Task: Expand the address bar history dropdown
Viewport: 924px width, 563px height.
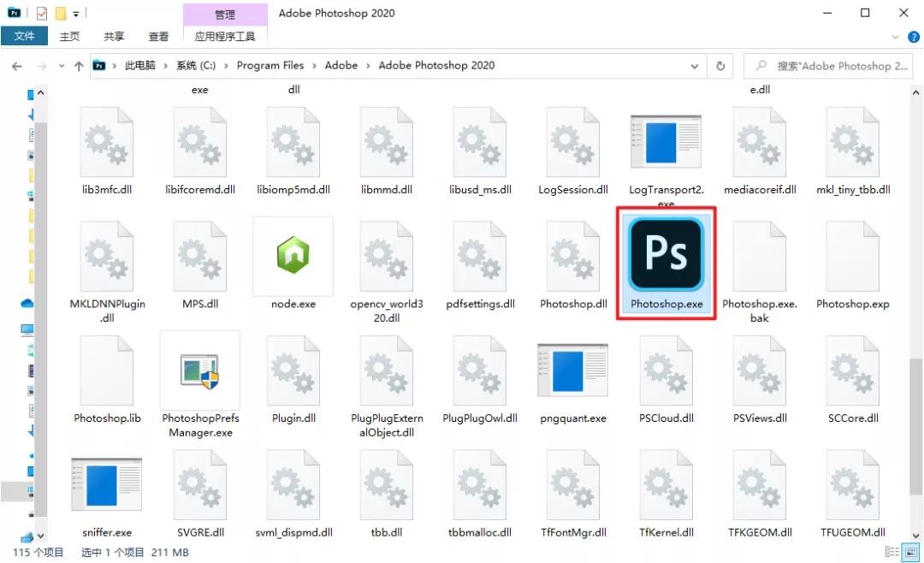Action: (x=694, y=66)
